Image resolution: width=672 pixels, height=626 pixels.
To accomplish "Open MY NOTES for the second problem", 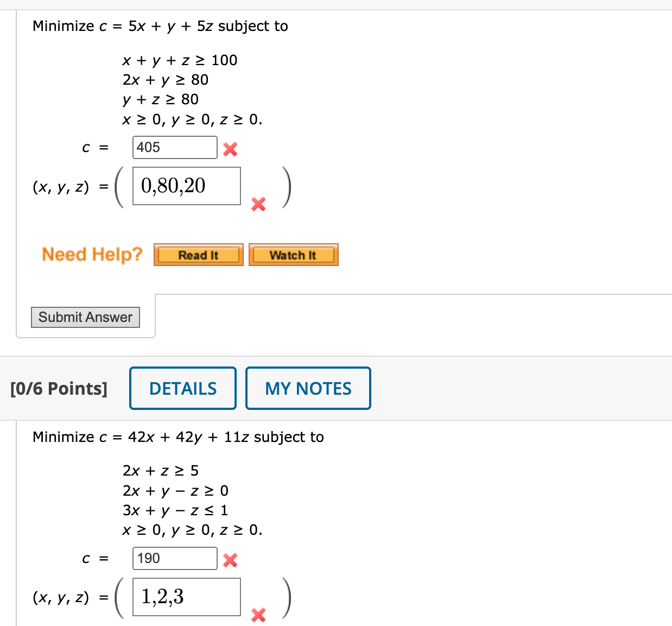I will pos(308,388).
